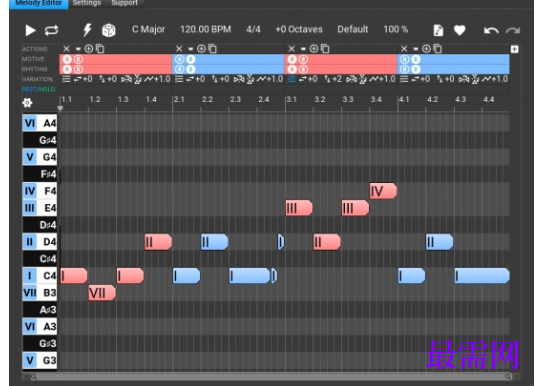Click bar 1 circled plus icon
538x386 pixels.
click(x=89, y=49)
